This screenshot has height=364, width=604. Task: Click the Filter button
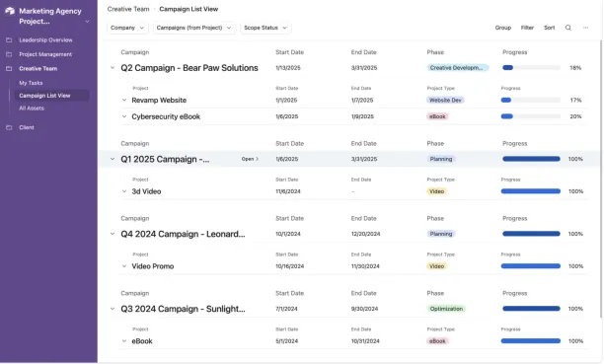pyautogui.click(x=527, y=28)
